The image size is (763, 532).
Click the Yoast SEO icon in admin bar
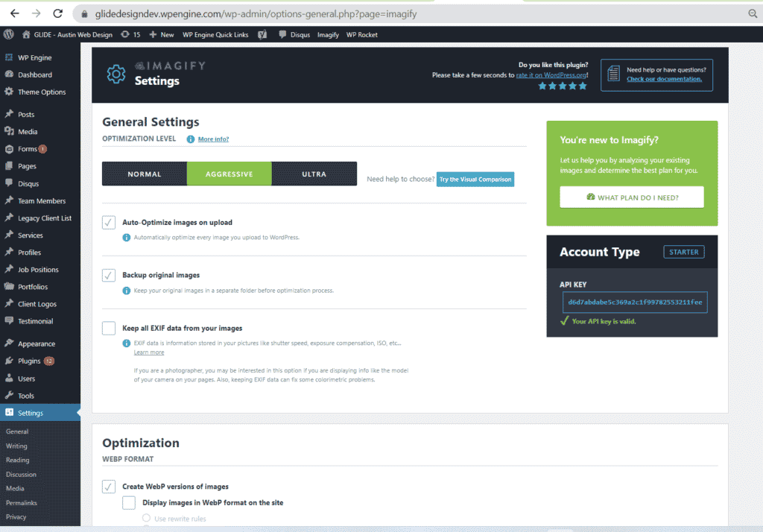pos(262,34)
